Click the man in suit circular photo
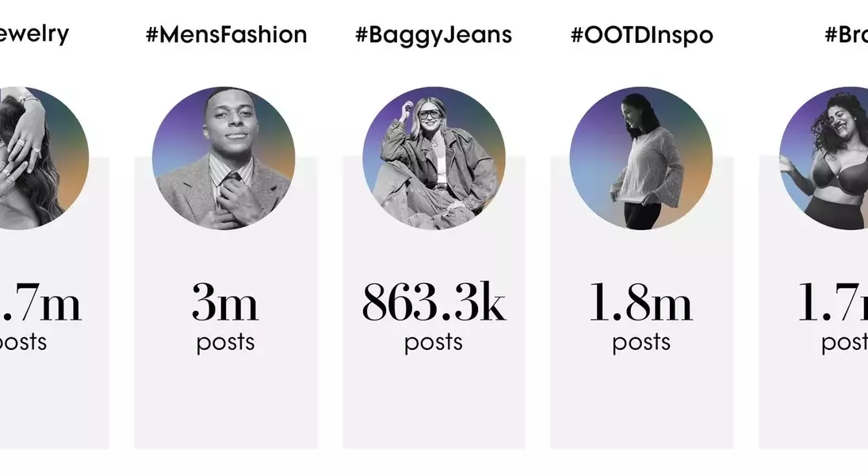Viewport: 868px width, 476px height. 224,158
